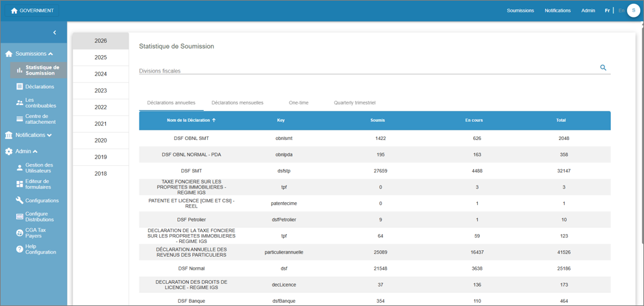The height and width of the screenshot is (306, 644).
Task: Collapse the Admin sidebar section chevron
Action: click(x=35, y=151)
